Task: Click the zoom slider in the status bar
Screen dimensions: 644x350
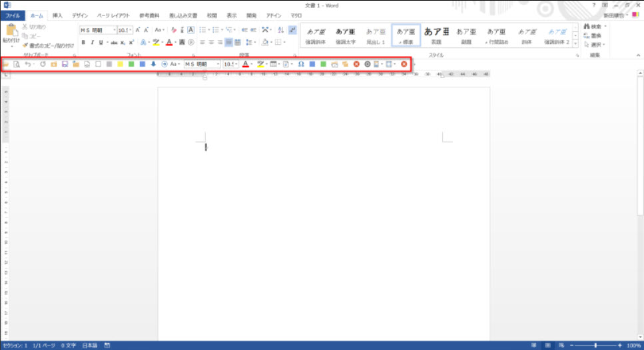Action: [595, 345]
